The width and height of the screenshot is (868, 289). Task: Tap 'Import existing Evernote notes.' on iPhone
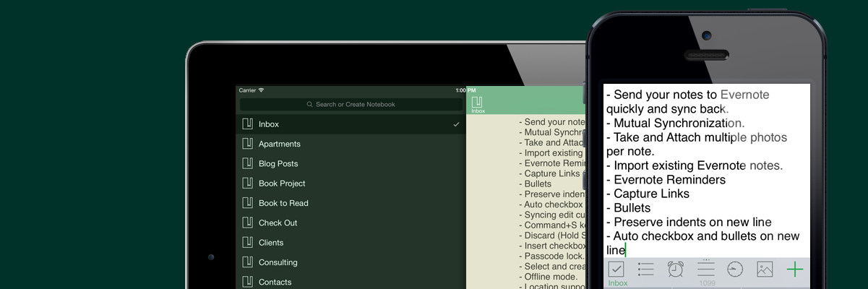pos(694,165)
